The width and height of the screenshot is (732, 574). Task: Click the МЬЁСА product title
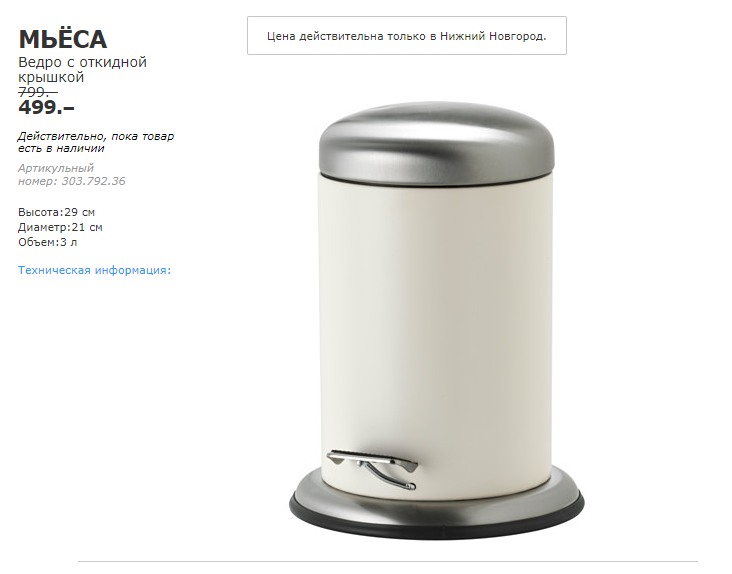(63, 39)
